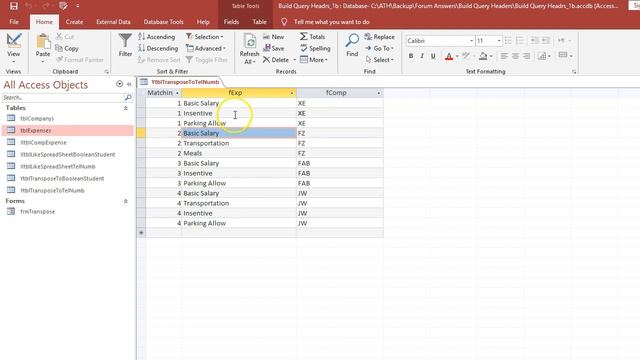Screen dimensions: 640x360
Task: Open the font size dropdown
Action: (x=499, y=41)
